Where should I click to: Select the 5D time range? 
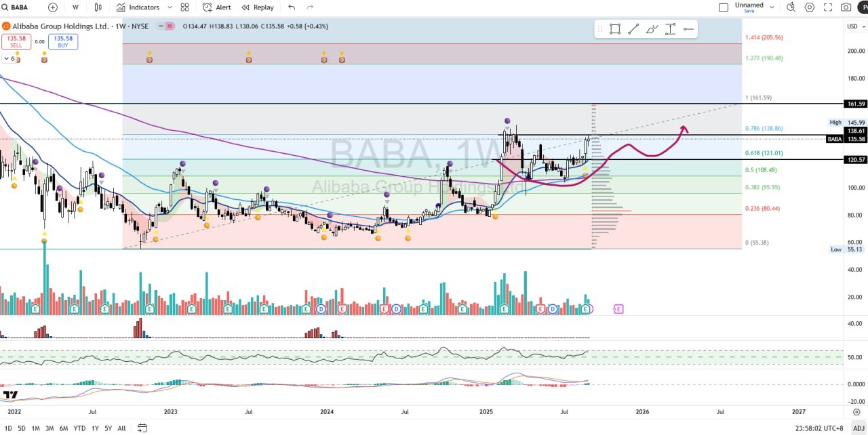point(22,428)
